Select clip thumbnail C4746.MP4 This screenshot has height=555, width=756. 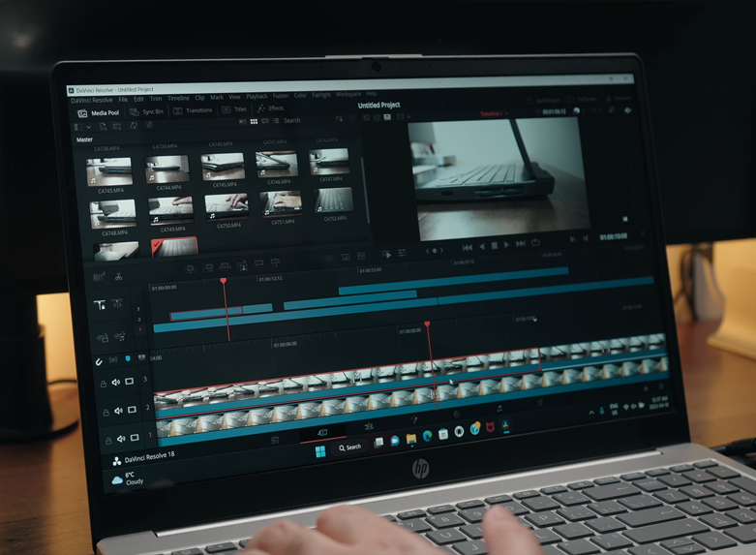coord(277,164)
